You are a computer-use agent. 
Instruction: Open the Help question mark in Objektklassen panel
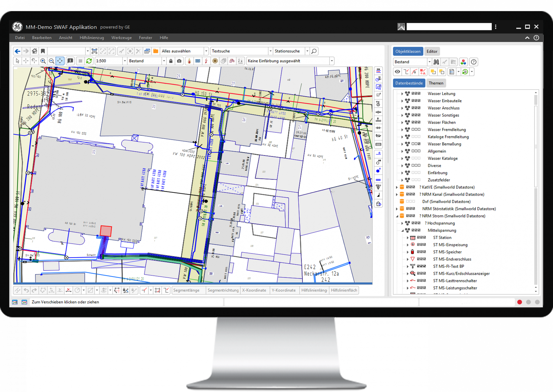[474, 62]
